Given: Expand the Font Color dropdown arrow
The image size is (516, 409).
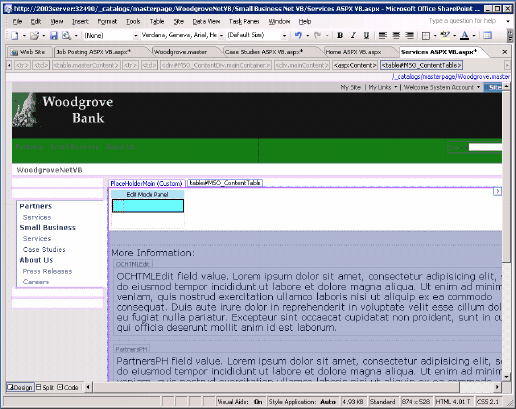Looking at the screenshot, I should click(x=474, y=35).
